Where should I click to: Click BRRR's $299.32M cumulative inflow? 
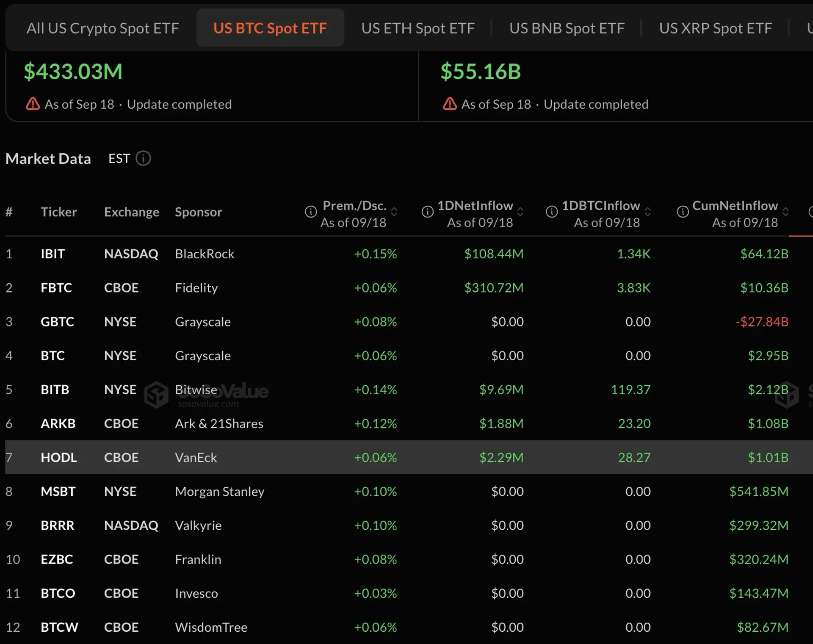pyautogui.click(x=759, y=525)
